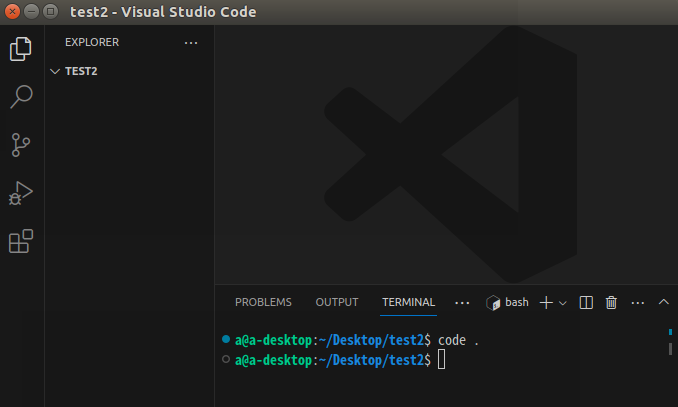
Task: Click the gray prompt decoration circle
Action: pyautogui.click(x=226, y=359)
